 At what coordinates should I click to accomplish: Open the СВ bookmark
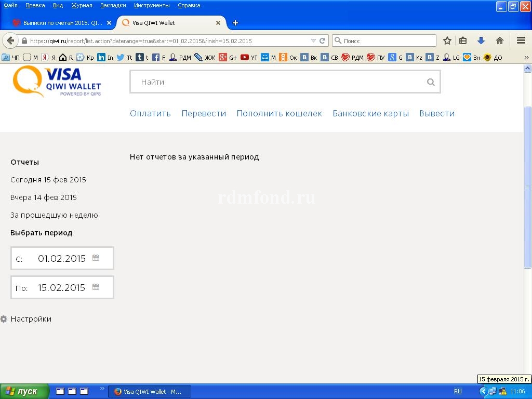(x=329, y=57)
